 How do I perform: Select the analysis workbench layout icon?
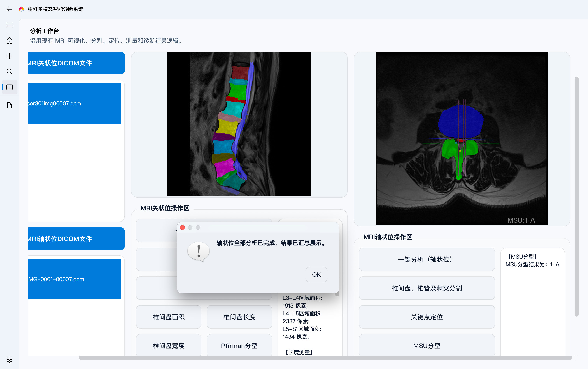(x=9, y=87)
